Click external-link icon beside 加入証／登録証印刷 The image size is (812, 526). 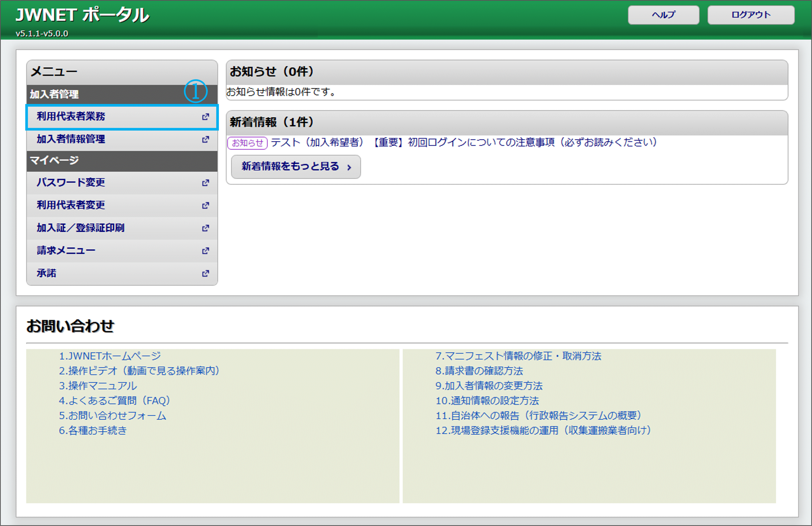tap(205, 228)
